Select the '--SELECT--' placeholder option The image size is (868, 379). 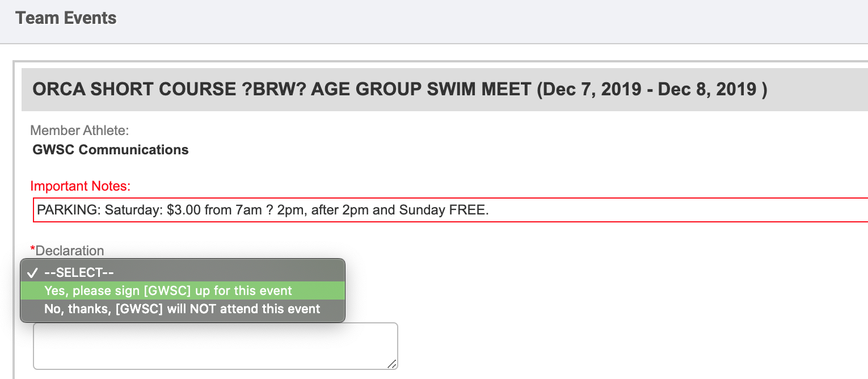(79, 272)
